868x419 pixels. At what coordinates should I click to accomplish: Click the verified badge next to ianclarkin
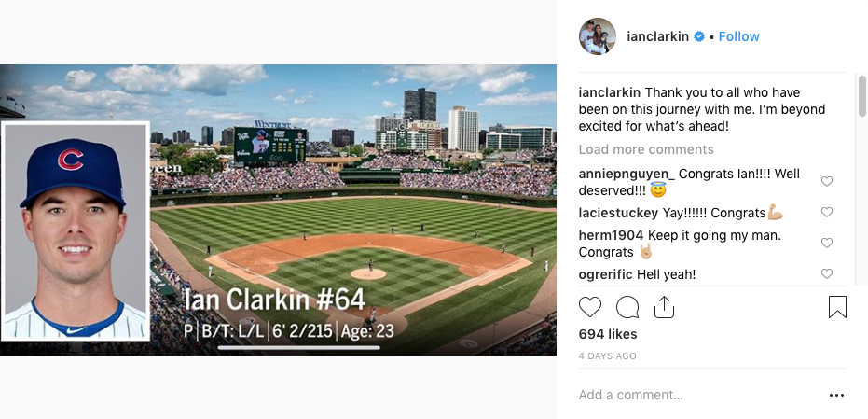tap(698, 36)
